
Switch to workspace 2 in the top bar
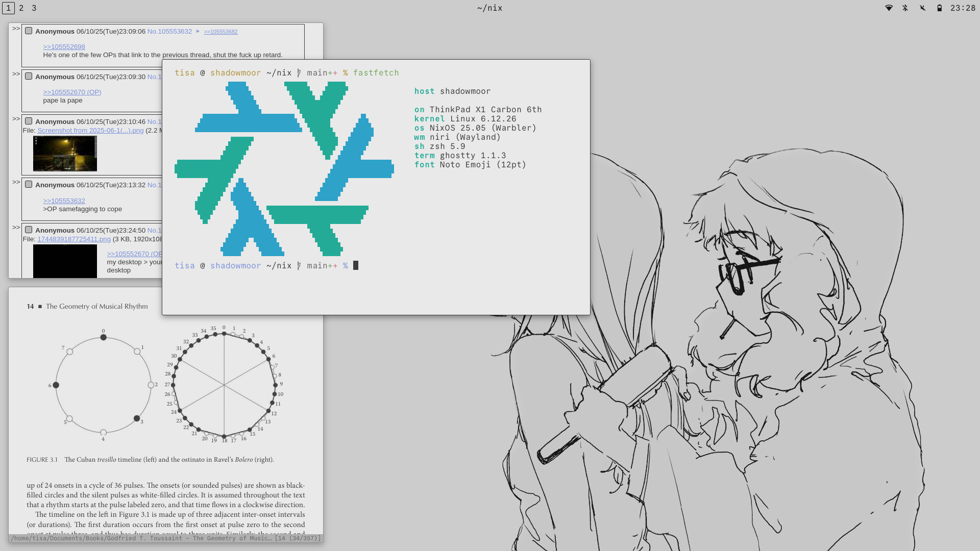(21, 8)
